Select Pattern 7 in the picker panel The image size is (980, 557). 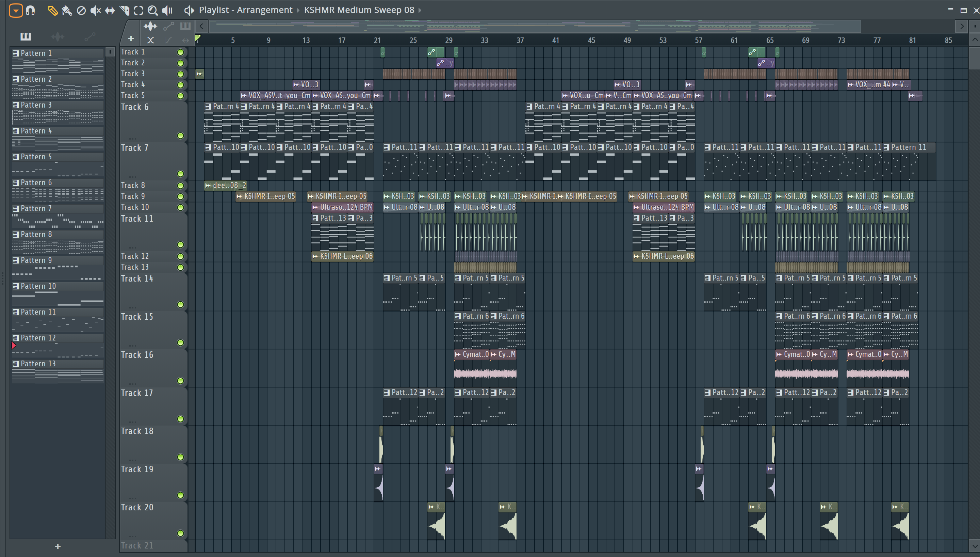[x=57, y=216]
